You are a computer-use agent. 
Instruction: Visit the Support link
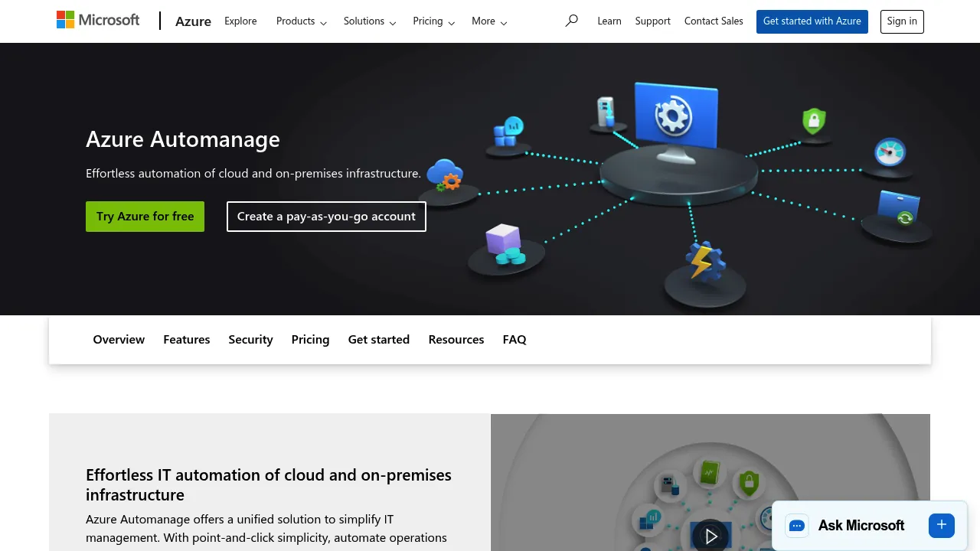[x=653, y=21]
